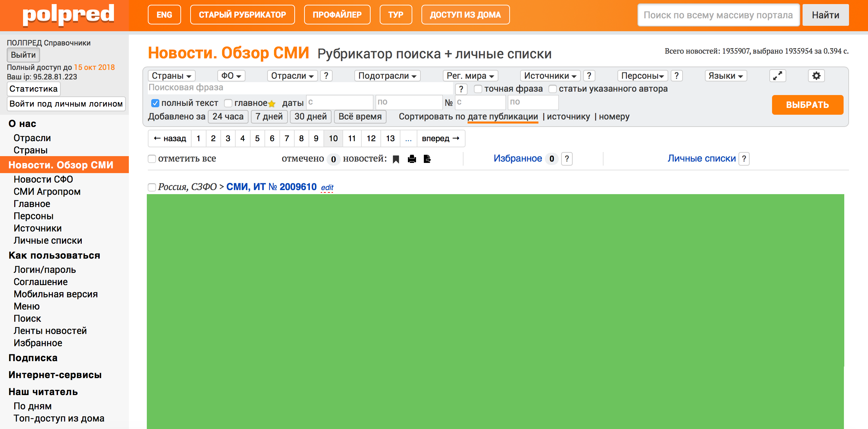Check the box beside Россия, СЗФО news
This screenshot has height=429, width=868.
click(152, 187)
